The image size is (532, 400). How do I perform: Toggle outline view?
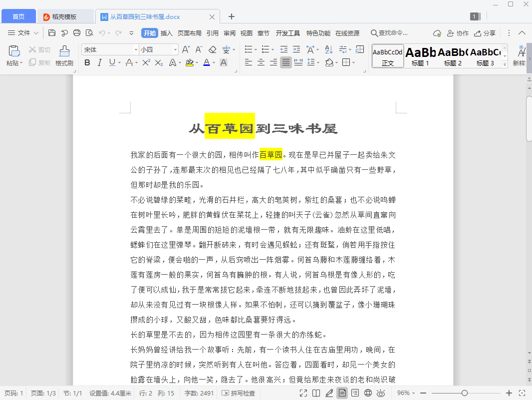coord(355,393)
